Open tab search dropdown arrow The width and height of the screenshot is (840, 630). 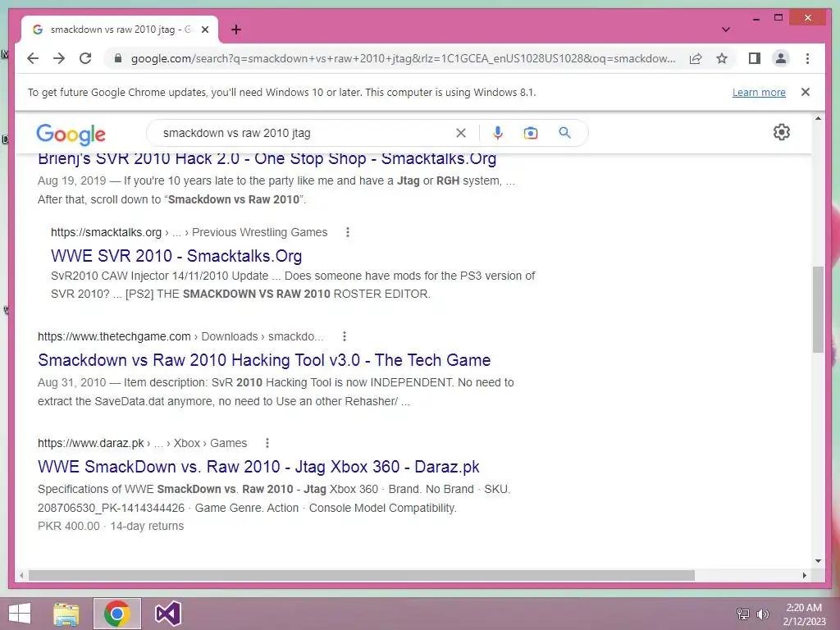click(725, 30)
